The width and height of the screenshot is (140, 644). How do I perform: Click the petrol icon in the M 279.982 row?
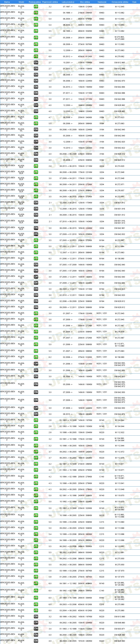[x=36, y=56]
